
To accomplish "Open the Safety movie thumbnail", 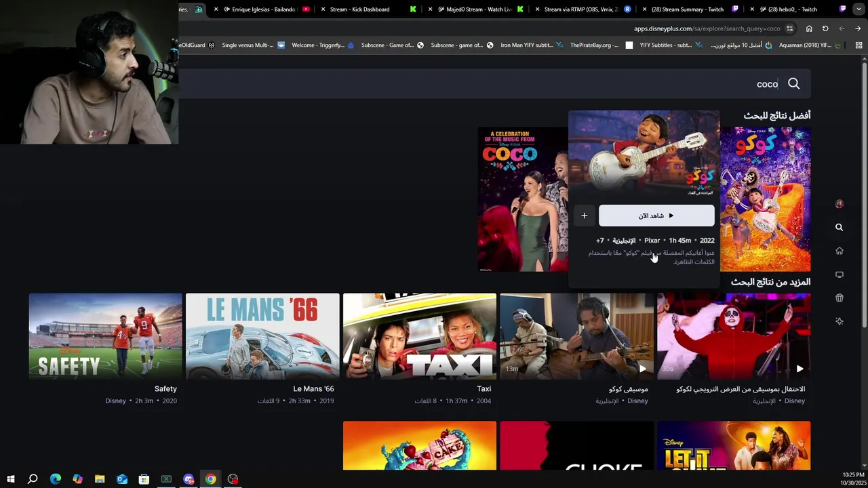I will [x=105, y=336].
